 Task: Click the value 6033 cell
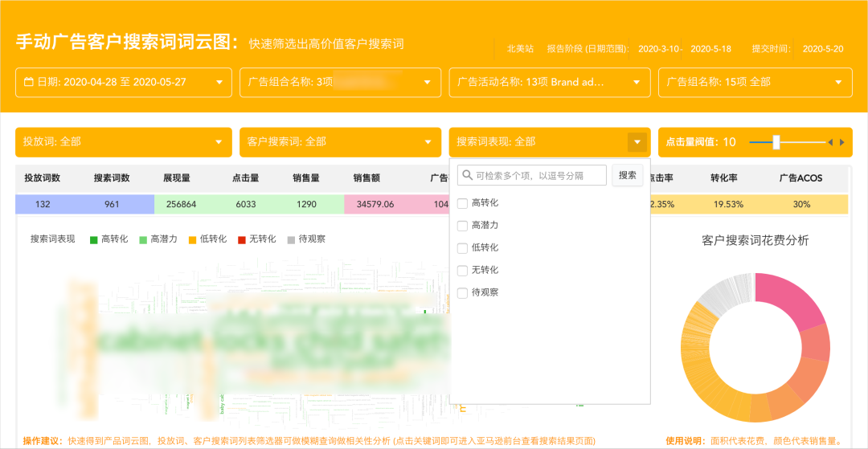(246, 204)
